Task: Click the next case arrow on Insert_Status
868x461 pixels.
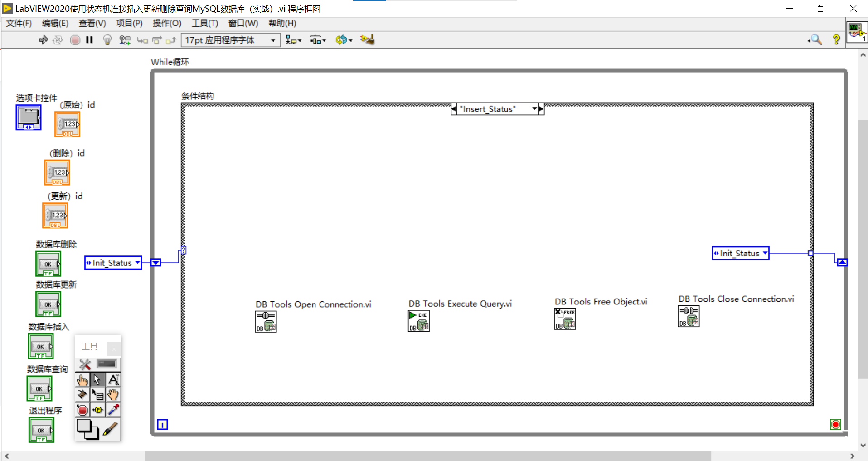Action: point(542,109)
